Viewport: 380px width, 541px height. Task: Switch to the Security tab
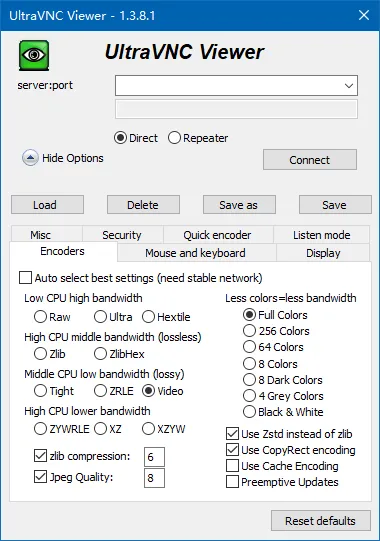(x=122, y=235)
